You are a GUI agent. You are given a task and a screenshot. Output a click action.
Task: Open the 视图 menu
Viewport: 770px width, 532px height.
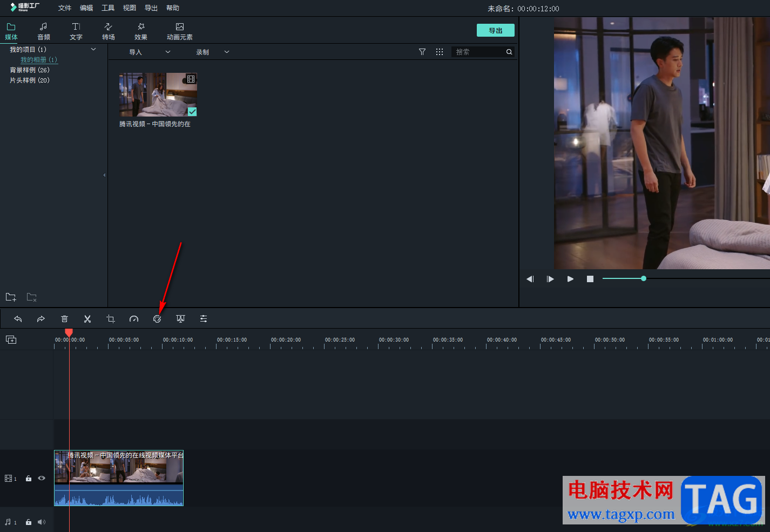[130, 8]
